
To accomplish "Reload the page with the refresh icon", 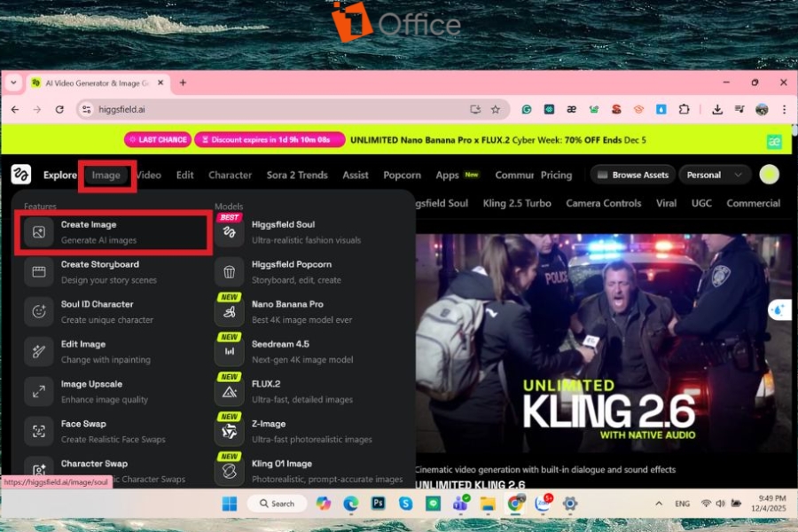I will point(59,109).
